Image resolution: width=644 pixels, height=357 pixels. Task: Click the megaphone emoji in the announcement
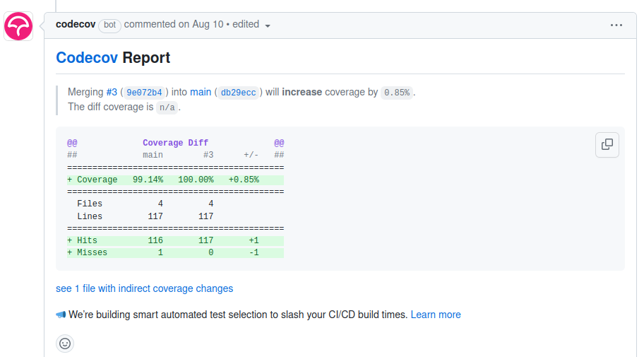[x=61, y=315]
